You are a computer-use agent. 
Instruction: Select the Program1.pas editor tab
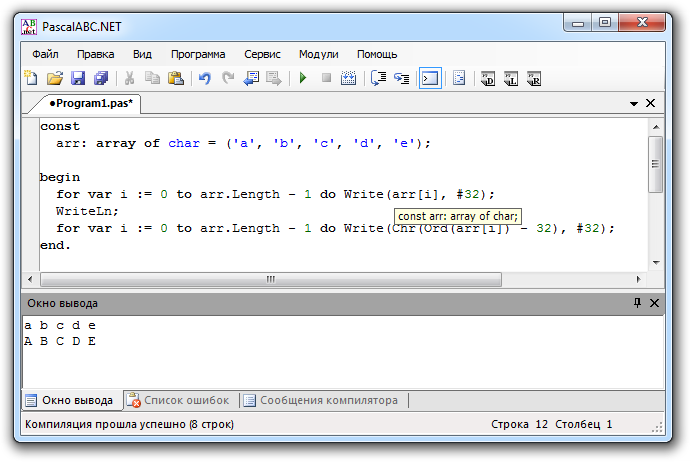point(90,104)
